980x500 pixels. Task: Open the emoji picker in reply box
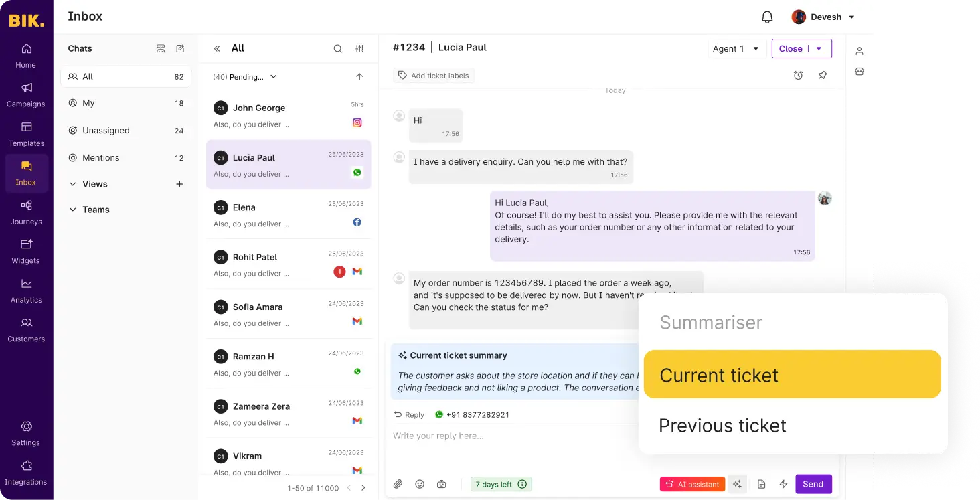[420, 484]
